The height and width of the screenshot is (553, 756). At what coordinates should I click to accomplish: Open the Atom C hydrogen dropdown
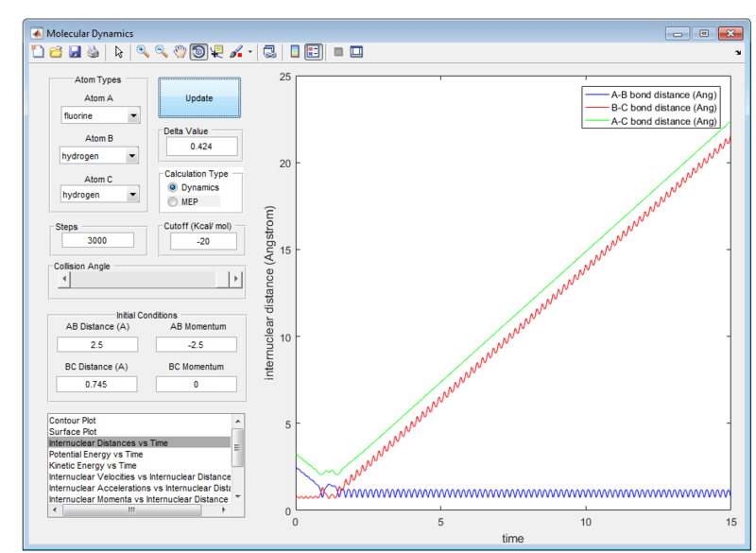[x=100, y=195]
